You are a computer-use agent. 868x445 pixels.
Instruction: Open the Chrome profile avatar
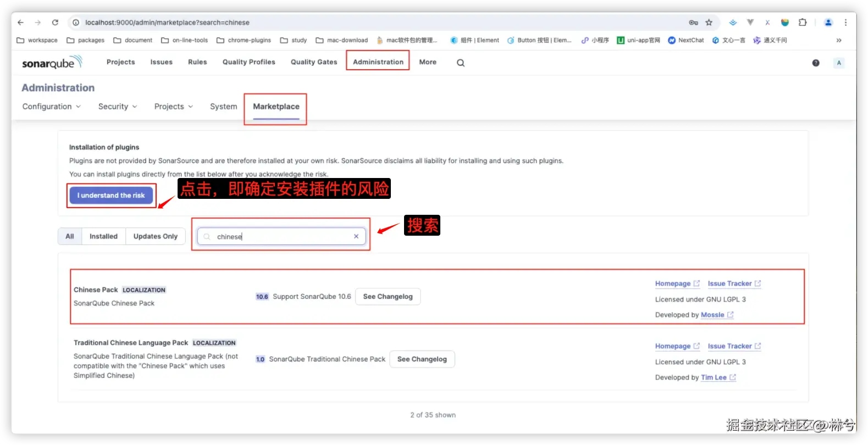(828, 23)
